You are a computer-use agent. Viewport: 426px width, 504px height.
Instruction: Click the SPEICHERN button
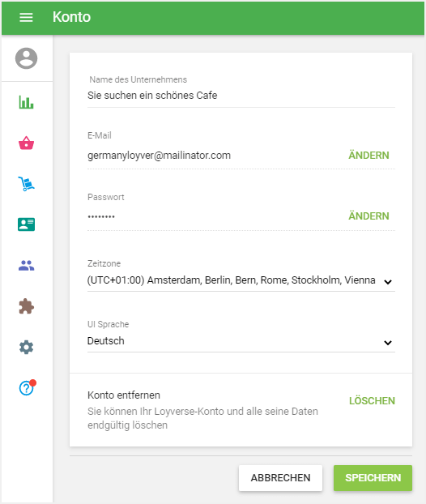[x=373, y=478]
